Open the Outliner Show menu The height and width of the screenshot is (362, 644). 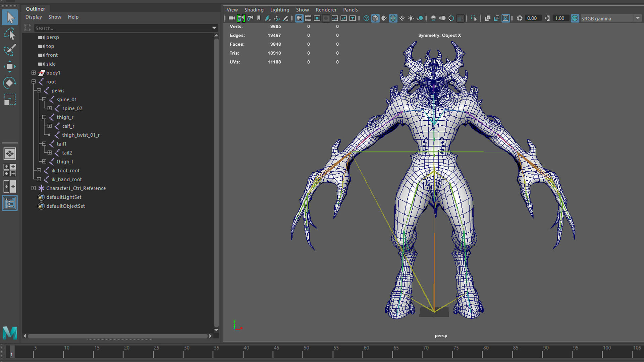click(x=55, y=17)
